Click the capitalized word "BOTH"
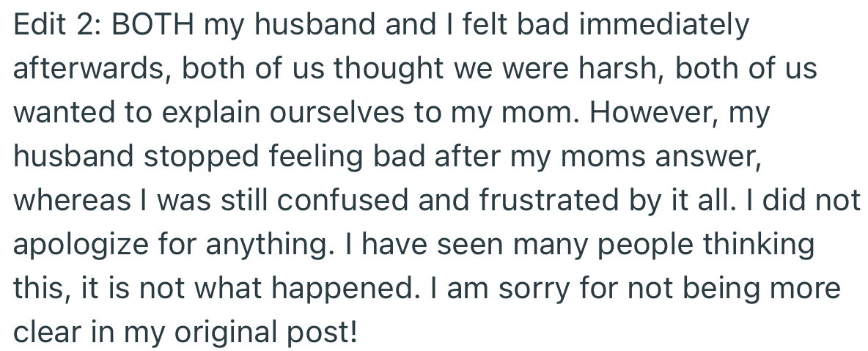This screenshot has width=868, height=351. click(152, 26)
